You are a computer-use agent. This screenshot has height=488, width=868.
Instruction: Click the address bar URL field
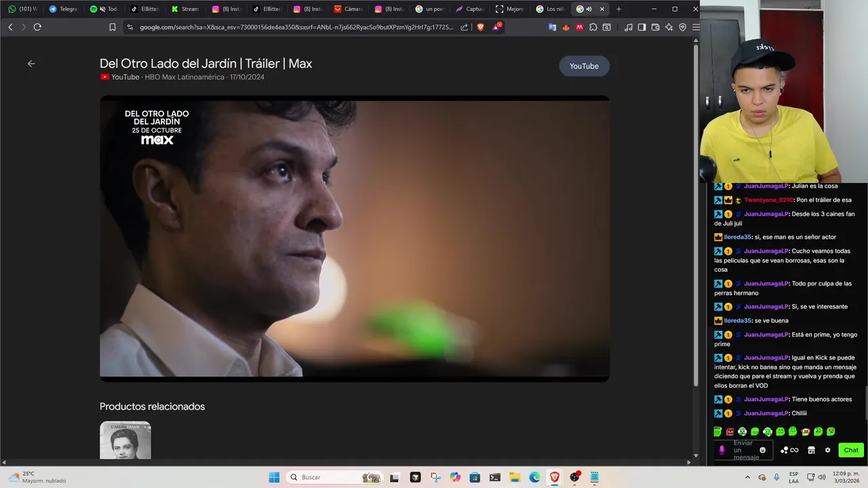coord(296,27)
